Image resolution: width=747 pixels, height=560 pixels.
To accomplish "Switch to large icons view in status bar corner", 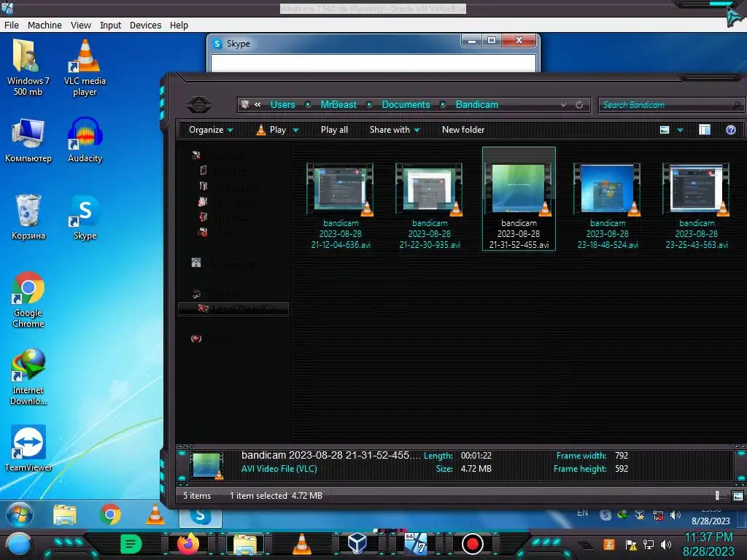I will [x=738, y=496].
